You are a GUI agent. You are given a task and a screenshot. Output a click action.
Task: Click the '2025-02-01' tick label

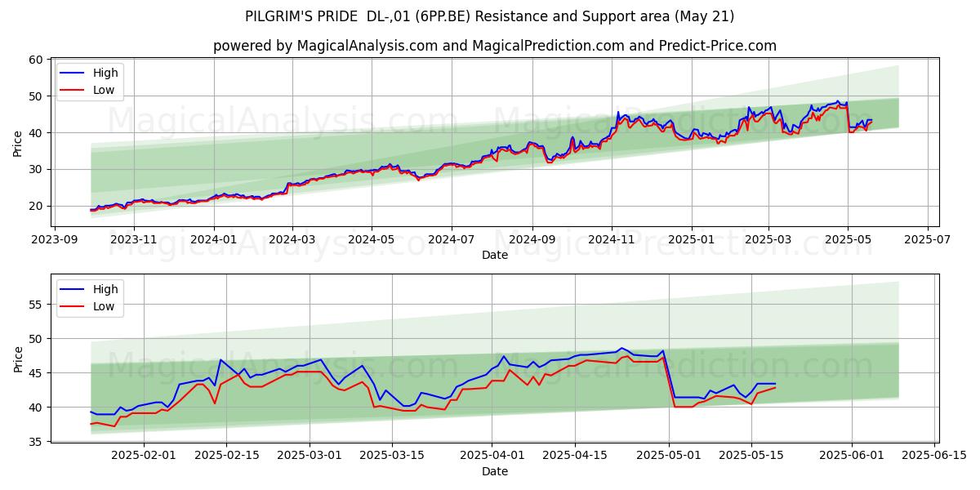[144, 456]
